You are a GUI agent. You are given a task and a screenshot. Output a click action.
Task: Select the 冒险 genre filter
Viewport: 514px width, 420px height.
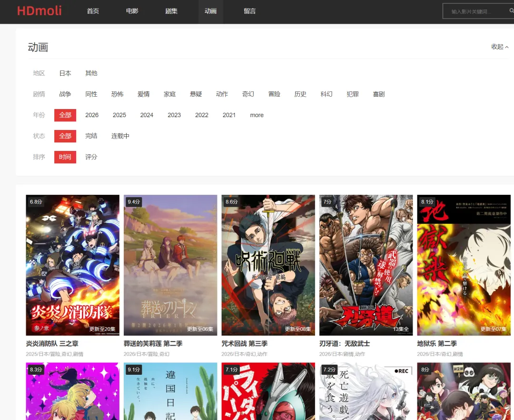pyautogui.click(x=275, y=94)
